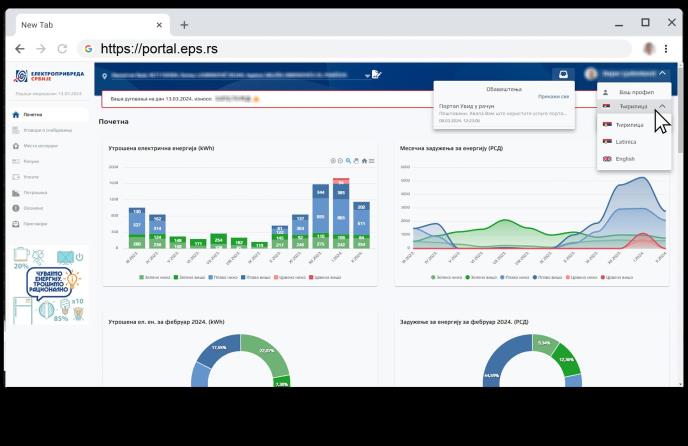Reset chart zoom with home icon

click(364, 160)
